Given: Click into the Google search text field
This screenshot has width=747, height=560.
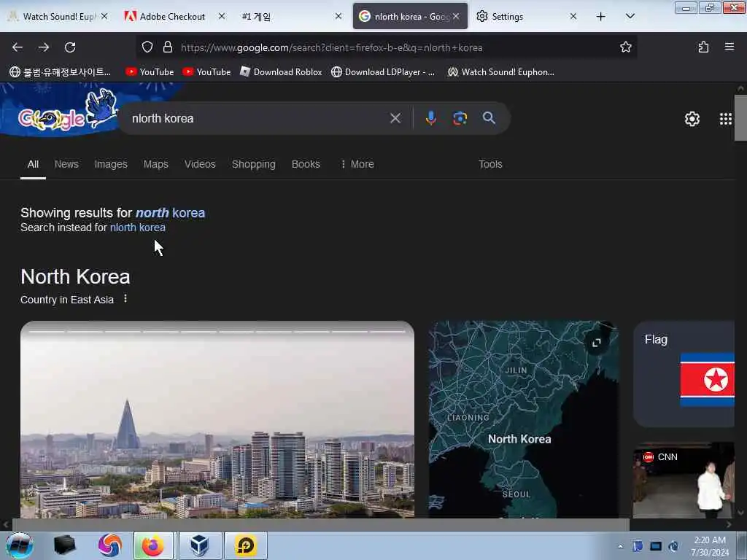Looking at the screenshot, I should 258,118.
